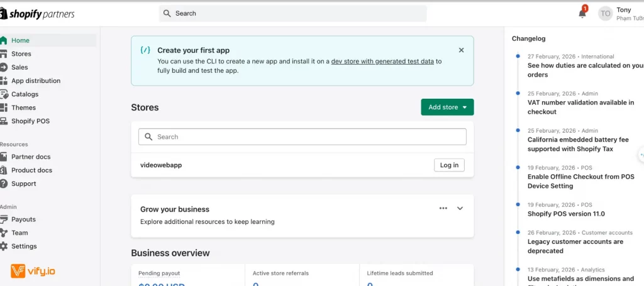
Task: Open Legacy customer accounts deprecated entry
Action: [x=575, y=246]
